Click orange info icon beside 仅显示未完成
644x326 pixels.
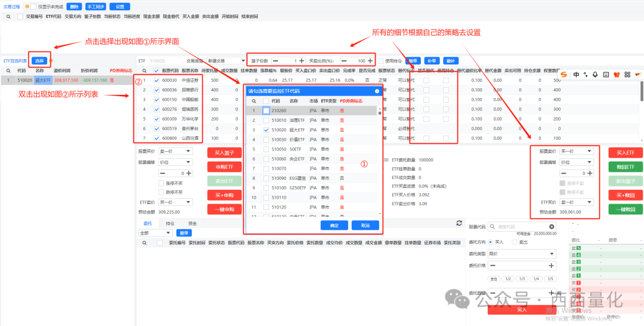click(x=27, y=7)
